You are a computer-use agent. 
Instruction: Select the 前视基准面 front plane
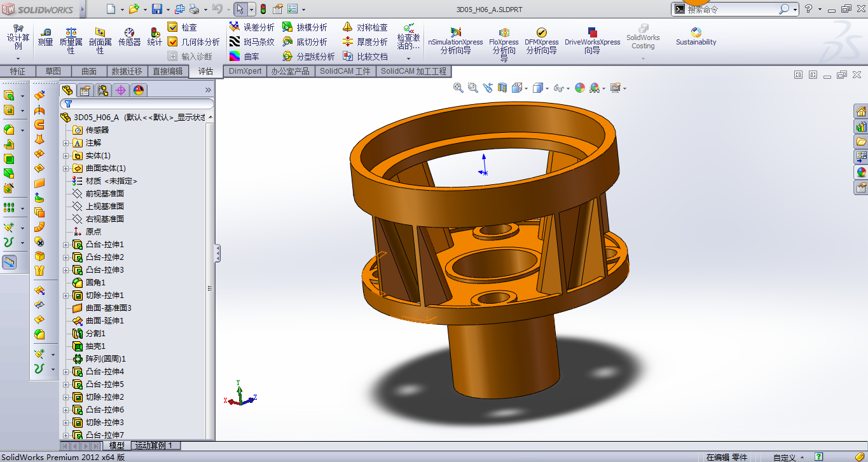(x=98, y=194)
